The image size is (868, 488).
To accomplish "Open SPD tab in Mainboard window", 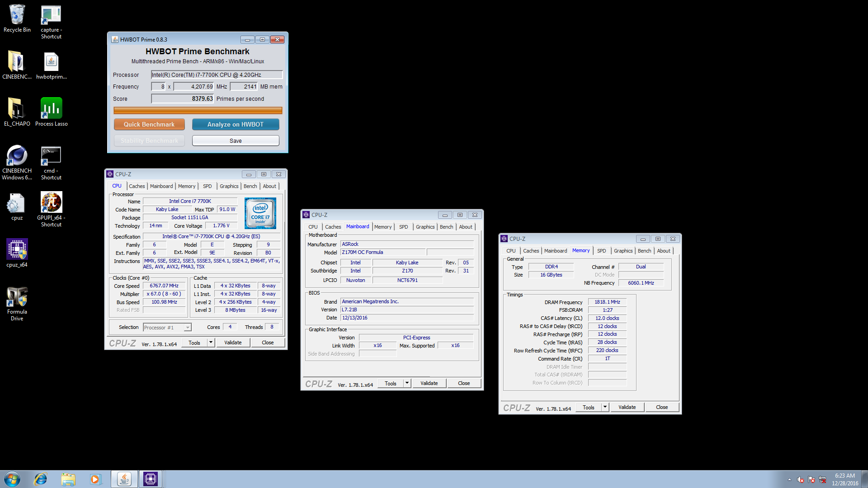I will pyautogui.click(x=404, y=227).
